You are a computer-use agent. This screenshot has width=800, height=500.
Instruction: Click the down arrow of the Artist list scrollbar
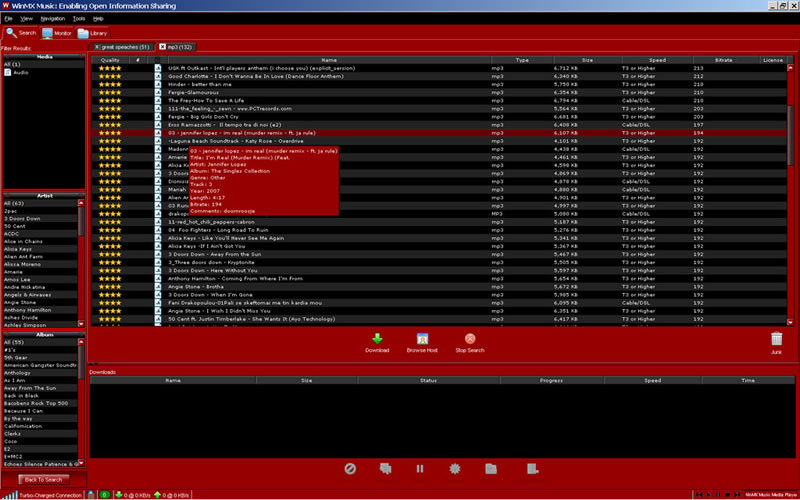point(81,324)
